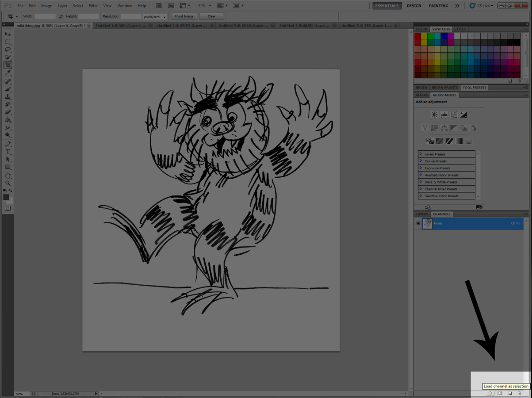Expand Exposure Presets list
532x398 pixels.
(421, 168)
